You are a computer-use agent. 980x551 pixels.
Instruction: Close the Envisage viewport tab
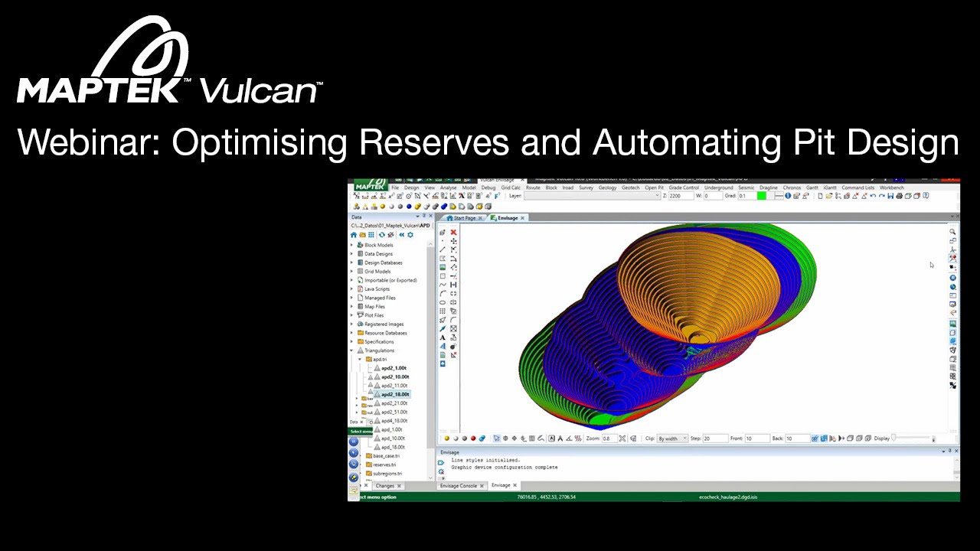523,218
